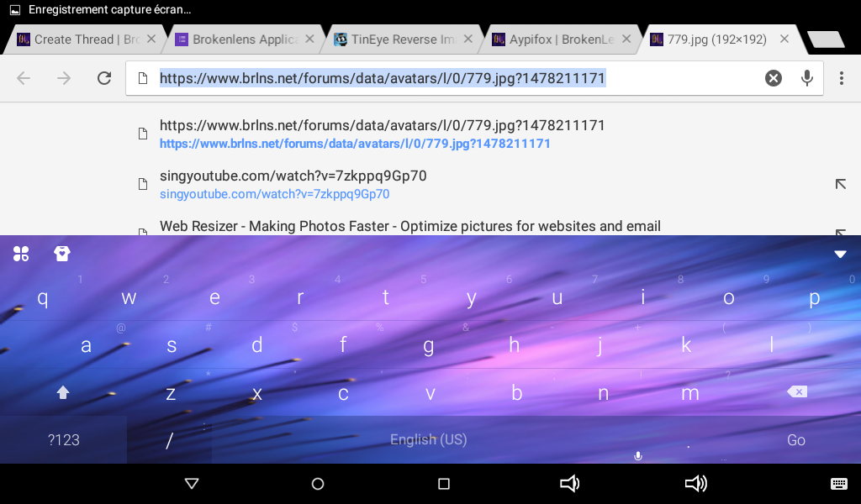Image resolution: width=861 pixels, height=504 pixels.
Task: Go back with the browser back arrow
Action: point(24,78)
